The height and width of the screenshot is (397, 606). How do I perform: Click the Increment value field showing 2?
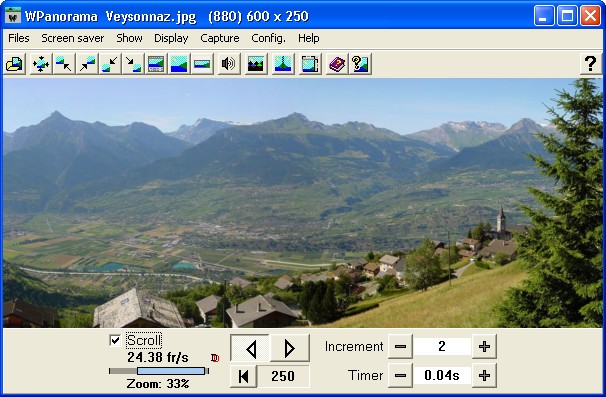[x=442, y=346]
